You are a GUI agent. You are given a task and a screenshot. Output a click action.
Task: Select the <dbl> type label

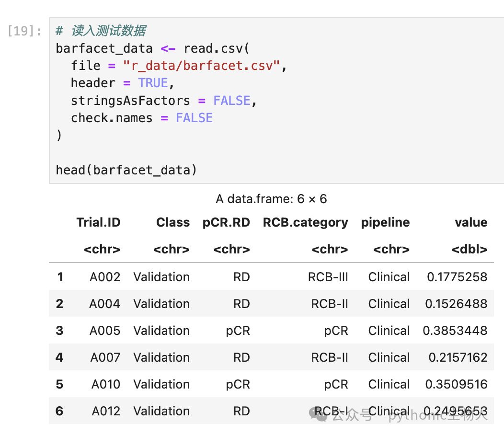coord(470,249)
